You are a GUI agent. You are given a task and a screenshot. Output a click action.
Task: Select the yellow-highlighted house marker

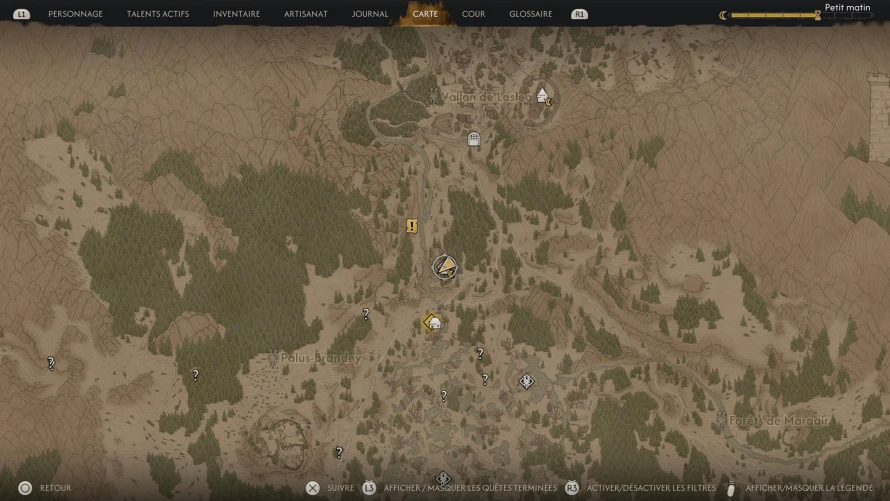(433, 323)
